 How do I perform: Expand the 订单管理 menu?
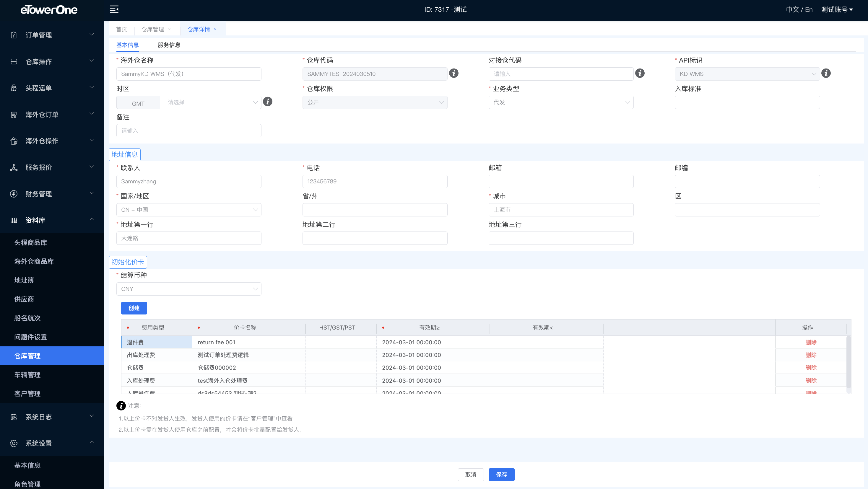(92, 35)
